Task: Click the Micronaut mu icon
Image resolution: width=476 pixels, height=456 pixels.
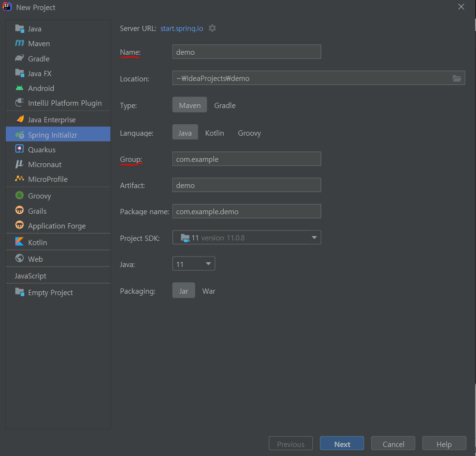Action: pyautogui.click(x=20, y=164)
